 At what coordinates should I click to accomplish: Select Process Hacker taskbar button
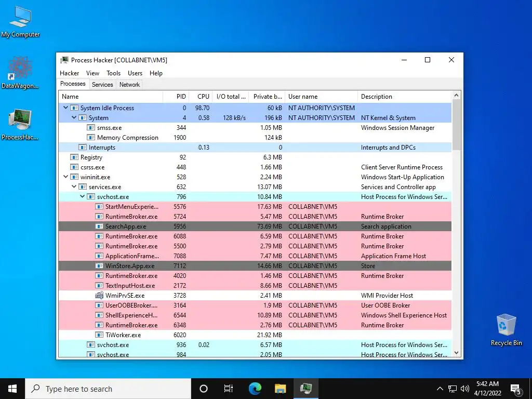tap(305, 389)
